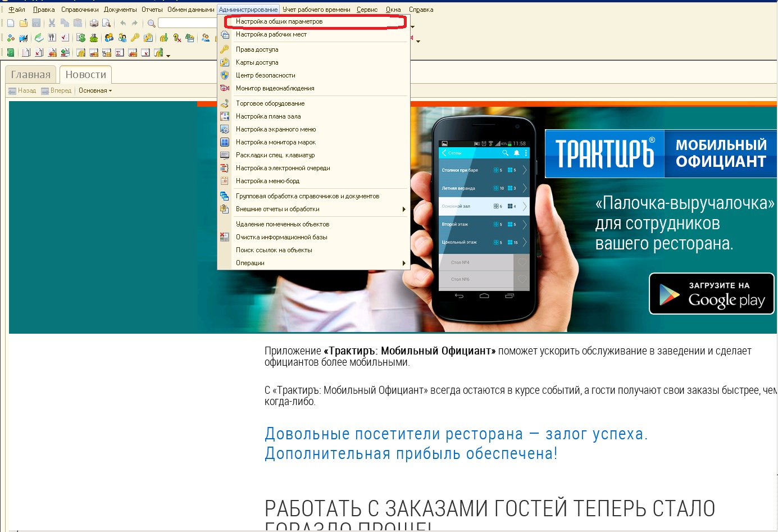Click the scanner device toolbar icon

[x=39, y=38]
